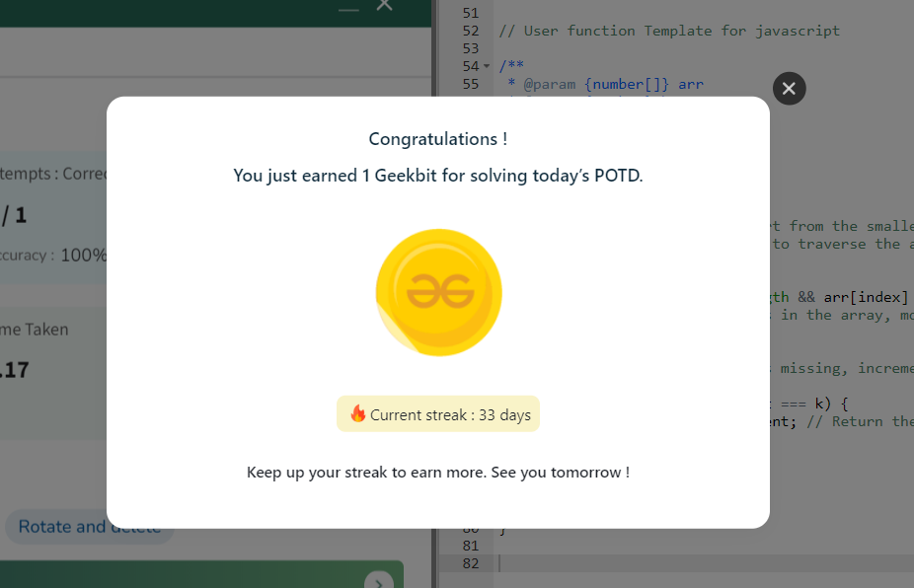The width and height of the screenshot is (914, 588).
Task: Open the Rotate and delete problem tag
Action: coord(90,527)
